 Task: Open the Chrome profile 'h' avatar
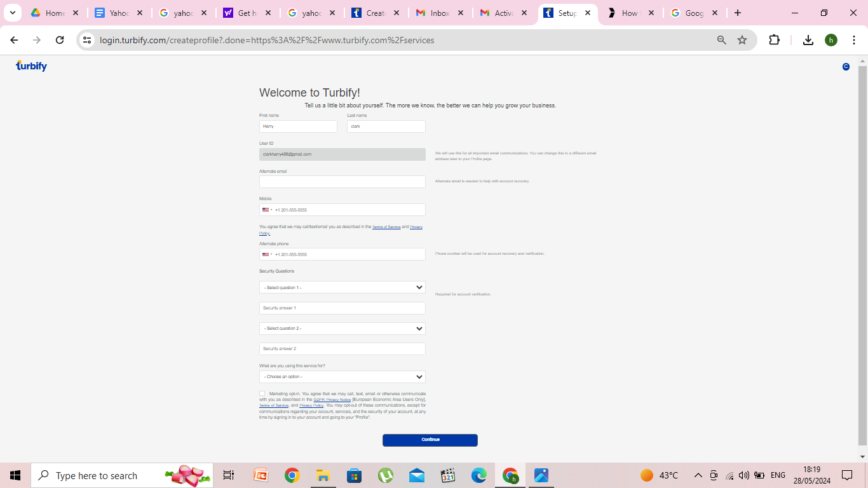pos(831,40)
